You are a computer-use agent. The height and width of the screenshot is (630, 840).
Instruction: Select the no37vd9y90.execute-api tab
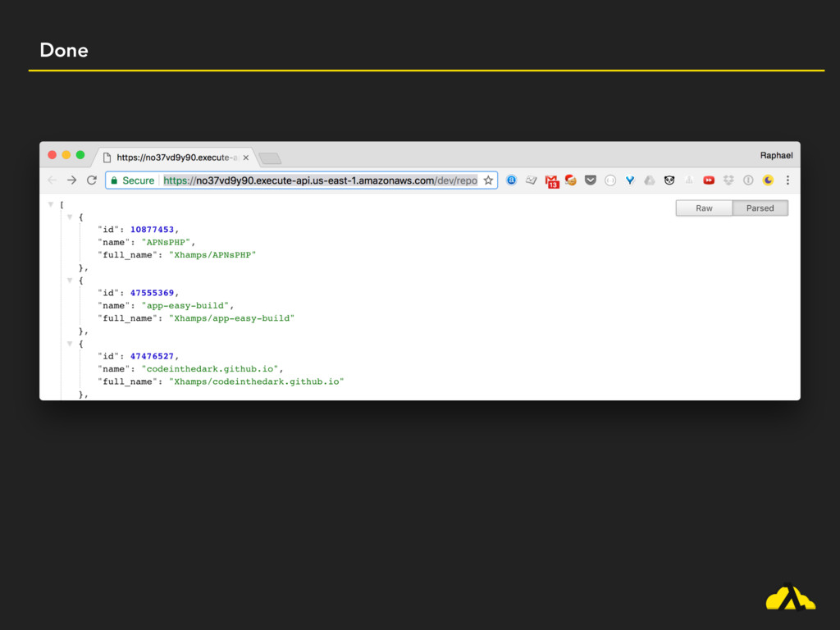pyautogui.click(x=176, y=157)
